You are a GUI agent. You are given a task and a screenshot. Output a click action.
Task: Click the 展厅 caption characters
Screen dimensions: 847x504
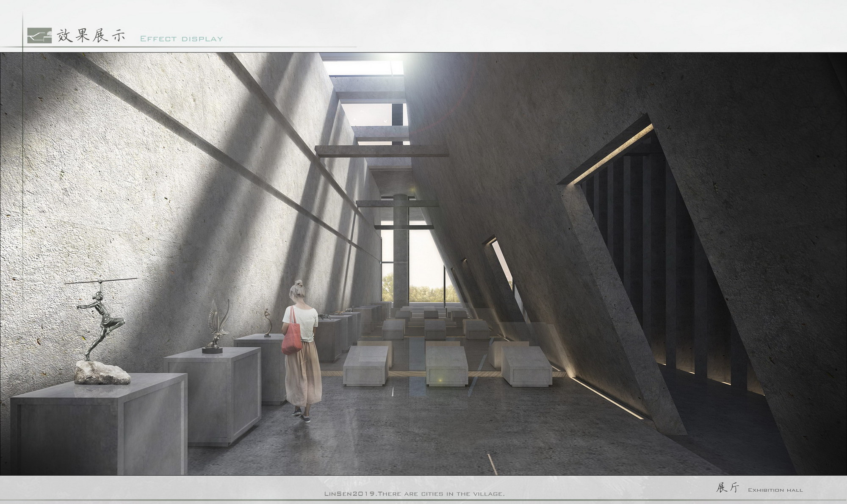[727, 488]
